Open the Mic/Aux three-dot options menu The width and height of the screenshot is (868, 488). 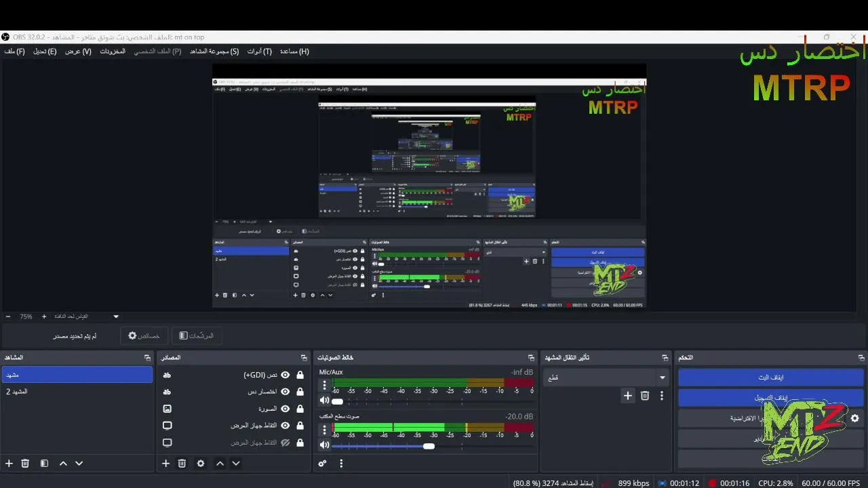point(324,386)
